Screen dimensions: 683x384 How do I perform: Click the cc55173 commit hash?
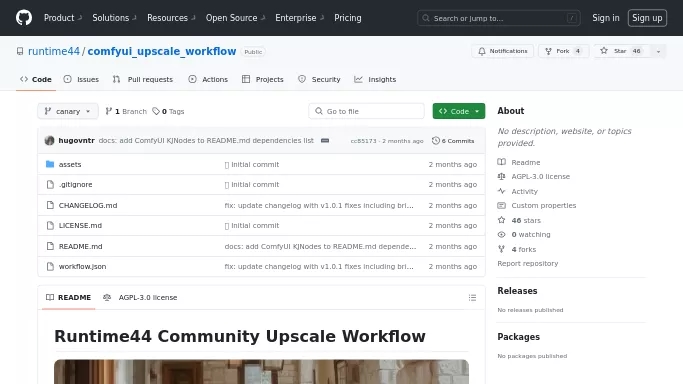pyautogui.click(x=363, y=141)
